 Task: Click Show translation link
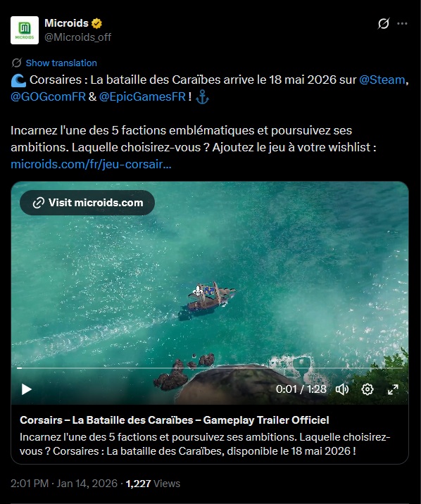click(61, 63)
